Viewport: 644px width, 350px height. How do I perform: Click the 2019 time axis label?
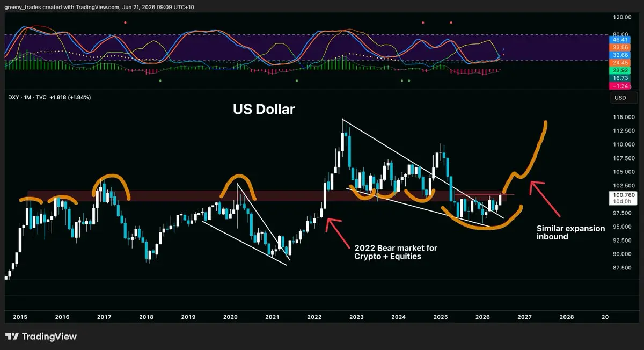(x=188, y=317)
